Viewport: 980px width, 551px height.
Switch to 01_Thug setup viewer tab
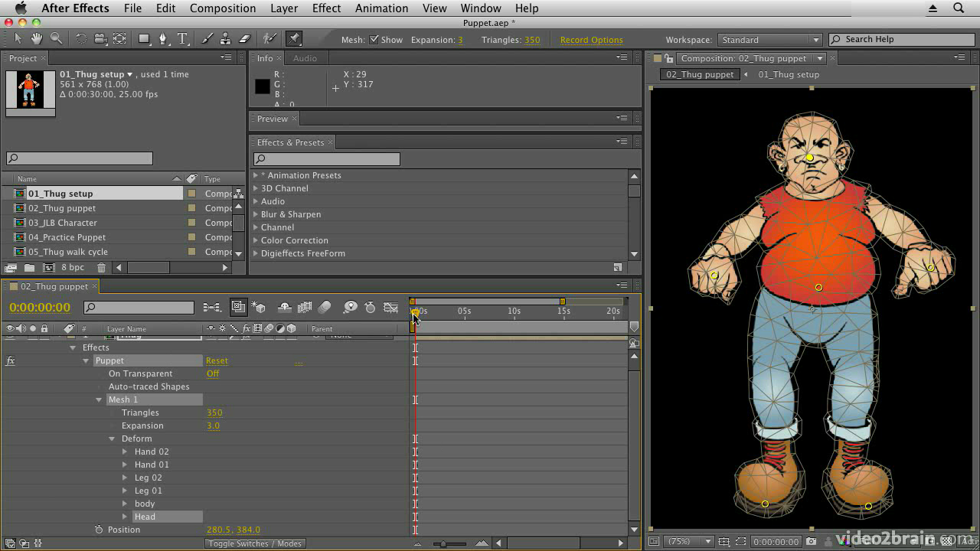pyautogui.click(x=789, y=74)
